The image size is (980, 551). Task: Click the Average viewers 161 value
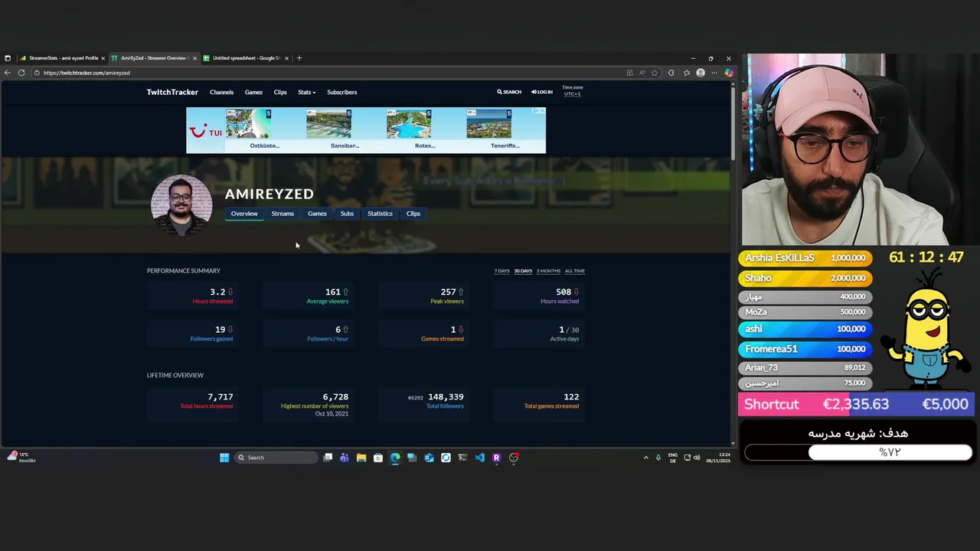tap(332, 292)
